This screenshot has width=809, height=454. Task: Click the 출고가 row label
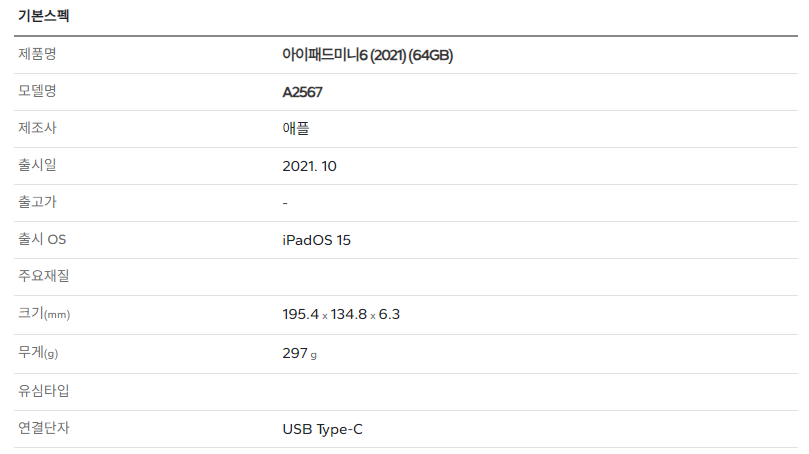point(37,202)
